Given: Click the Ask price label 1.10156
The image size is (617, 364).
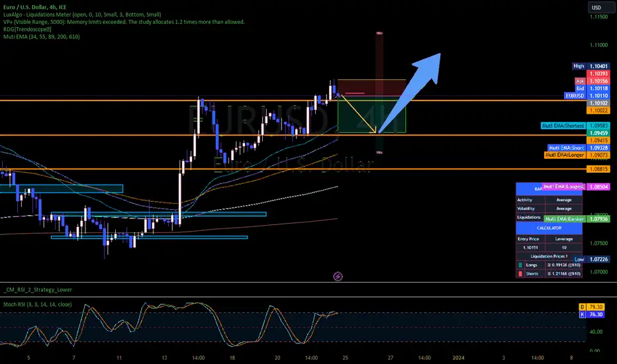Looking at the screenshot, I should (593, 81).
